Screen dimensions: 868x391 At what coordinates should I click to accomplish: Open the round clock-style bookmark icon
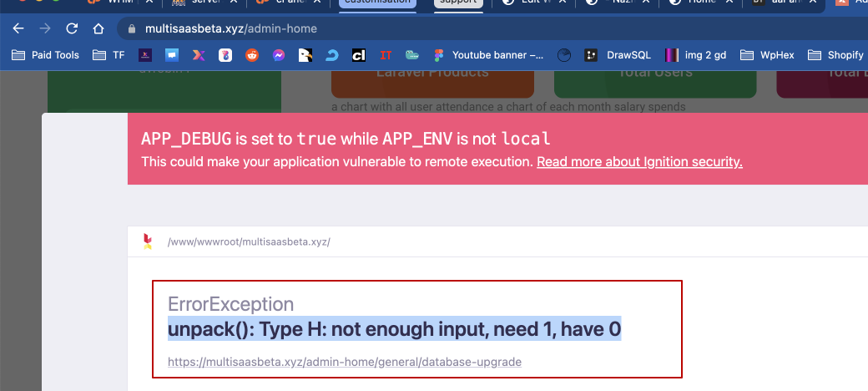click(564, 55)
